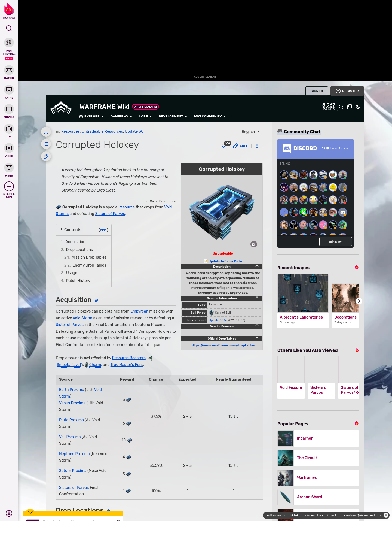Image resolution: width=392 pixels, height=545 pixels.
Task: Toggle dark theme moon icon
Action: [358, 107]
